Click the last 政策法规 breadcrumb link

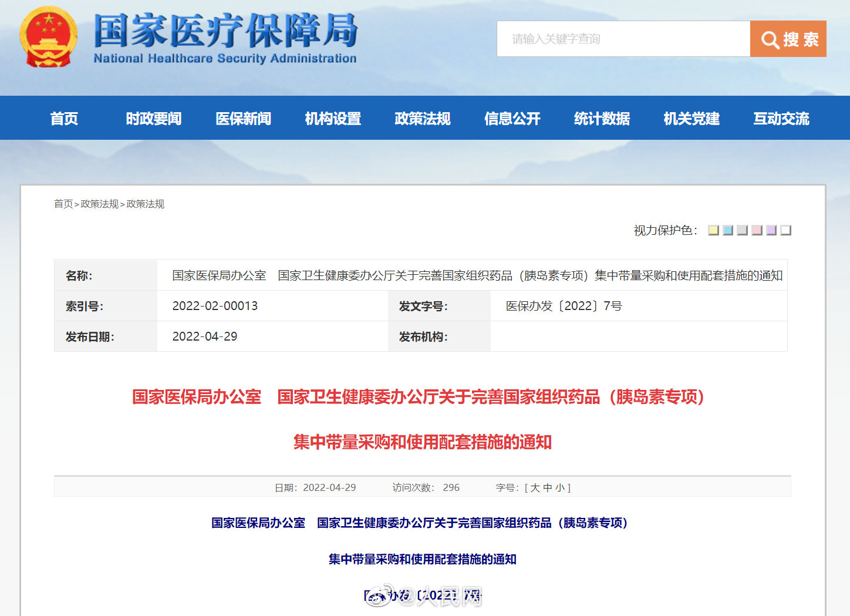146,204
